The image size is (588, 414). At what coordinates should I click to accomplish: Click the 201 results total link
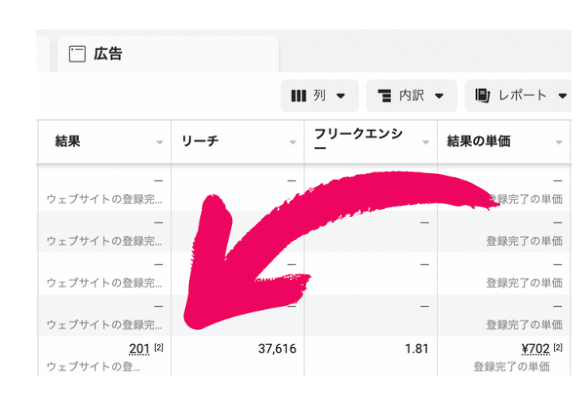[x=139, y=349]
